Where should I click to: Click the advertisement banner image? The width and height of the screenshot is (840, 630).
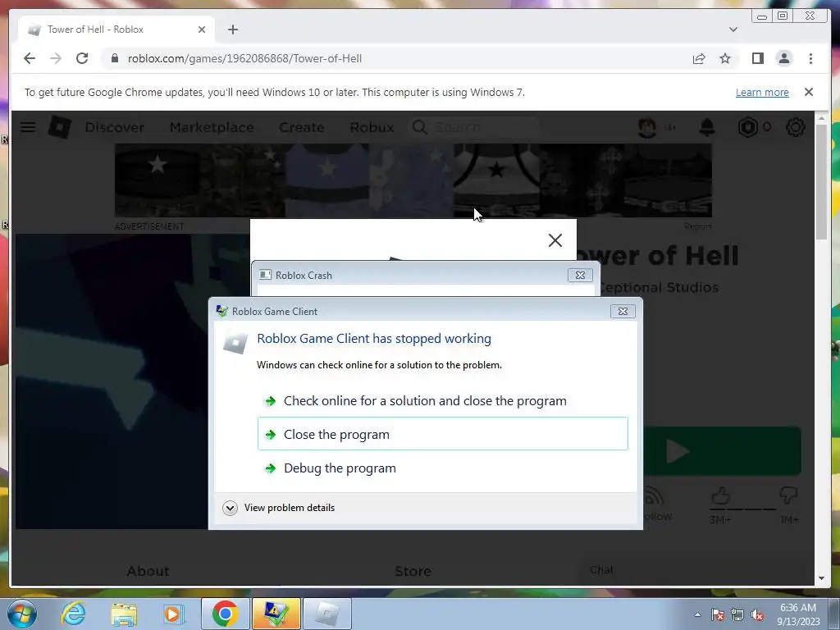(x=413, y=180)
